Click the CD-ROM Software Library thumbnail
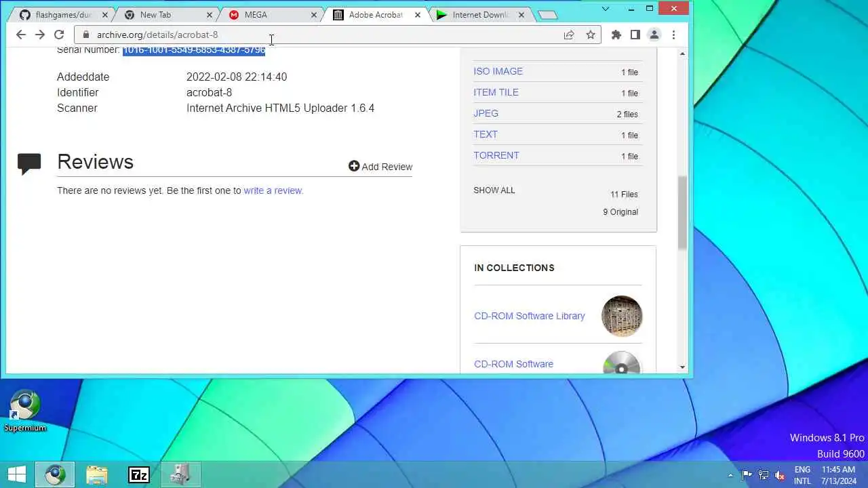Image resolution: width=868 pixels, height=488 pixels. pos(622,316)
